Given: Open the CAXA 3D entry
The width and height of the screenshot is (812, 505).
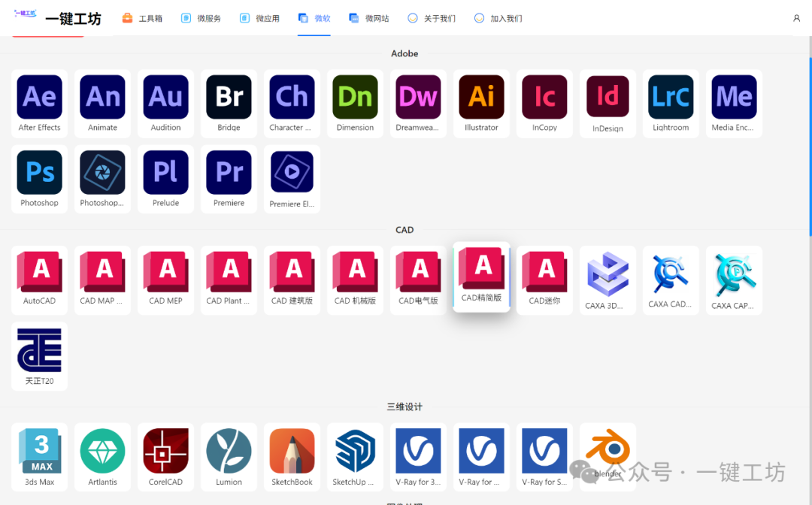Looking at the screenshot, I should [x=607, y=280].
